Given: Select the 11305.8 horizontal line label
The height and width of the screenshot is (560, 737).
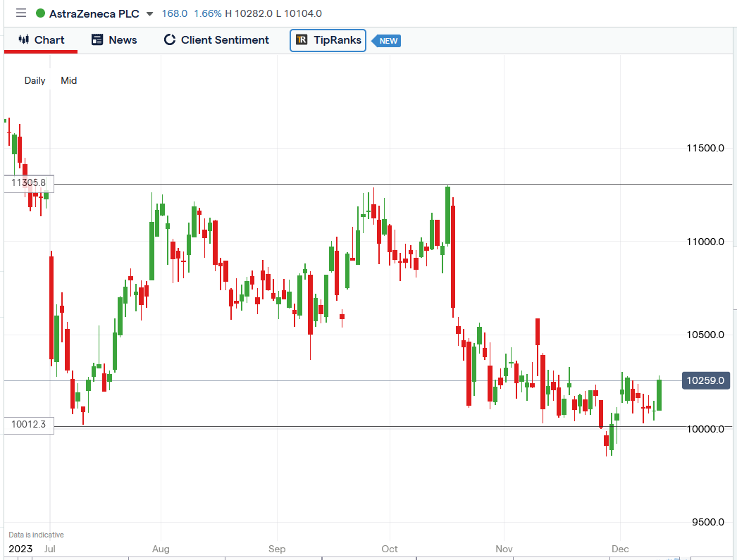Looking at the screenshot, I should coord(29,182).
